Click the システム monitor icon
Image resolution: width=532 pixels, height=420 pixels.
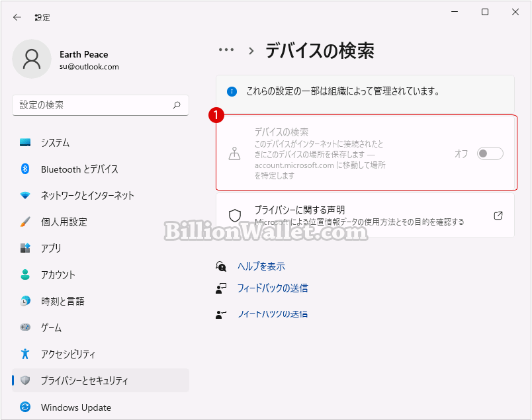[x=25, y=142]
